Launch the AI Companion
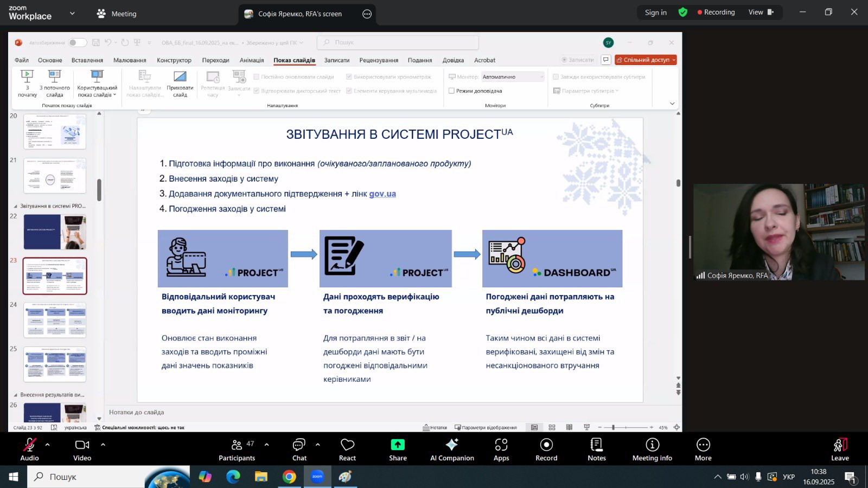 point(452,445)
